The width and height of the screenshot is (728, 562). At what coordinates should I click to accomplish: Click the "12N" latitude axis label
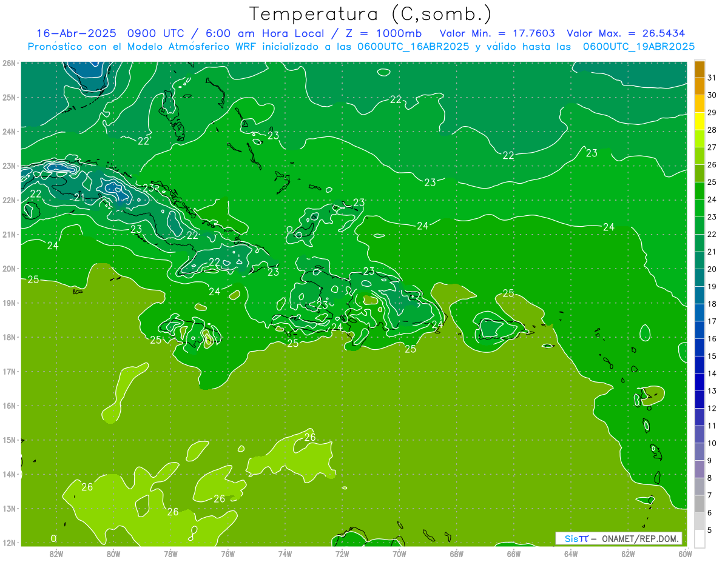pos(9,543)
